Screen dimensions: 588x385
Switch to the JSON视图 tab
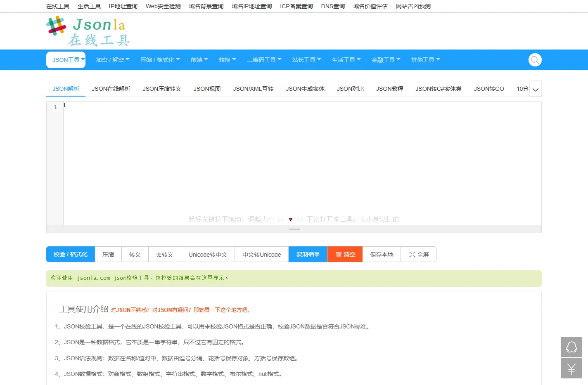pyautogui.click(x=207, y=89)
